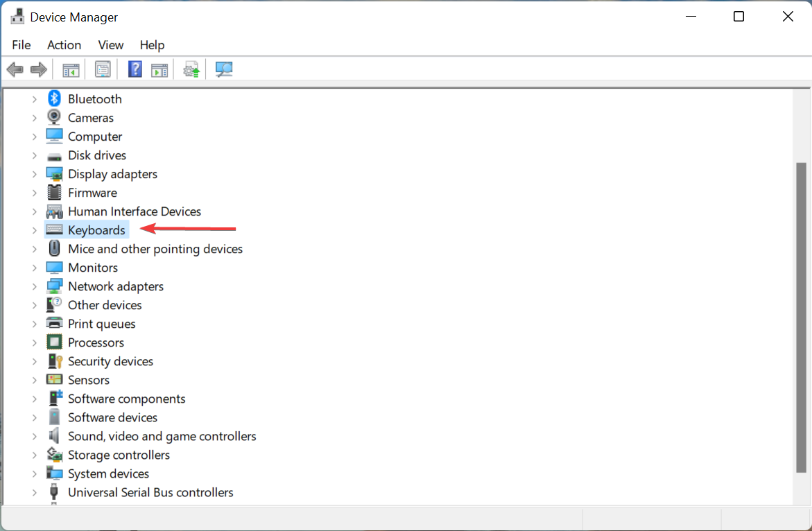The image size is (812, 531).
Task: Expand the Universal Serial Bus controllers category
Action: (x=34, y=492)
